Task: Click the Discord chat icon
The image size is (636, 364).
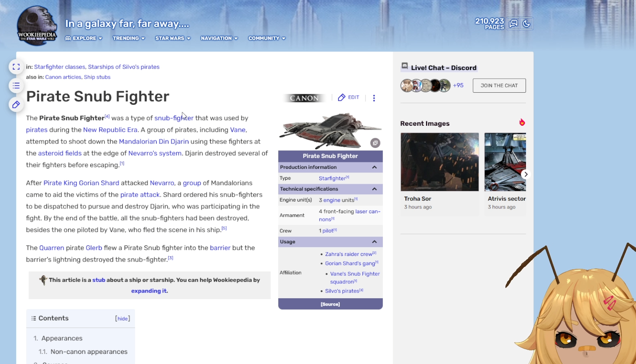Action: pos(405,66)
